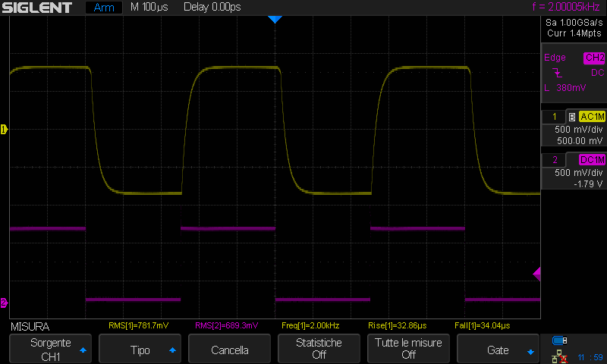Click the blue down arrow on Gate softkey
Viewport: 607px width, 364px height.
coord(530,352)
